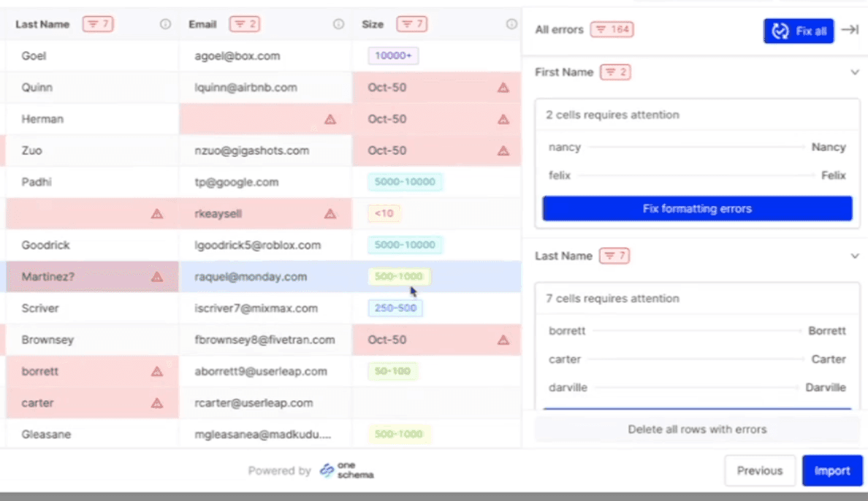
Task: Select the Herman last name cell
Action: click(x=93, y=119)
